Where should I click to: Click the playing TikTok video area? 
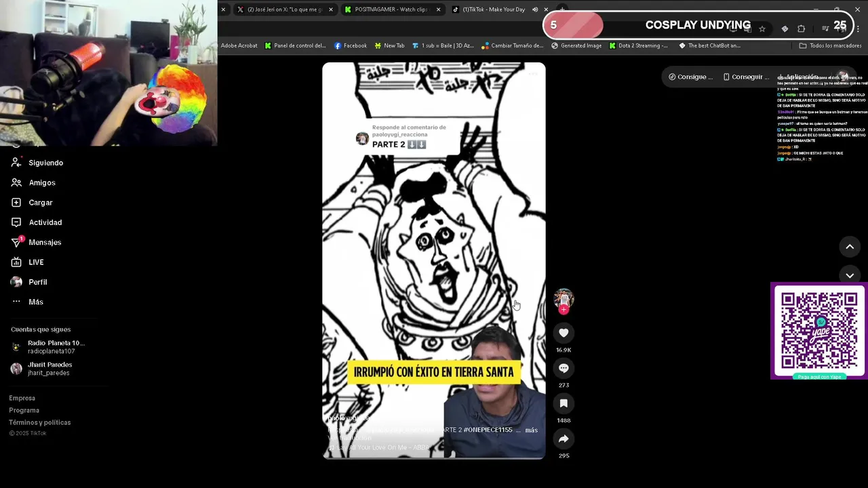pyautogui.click(x=434, y=261)
